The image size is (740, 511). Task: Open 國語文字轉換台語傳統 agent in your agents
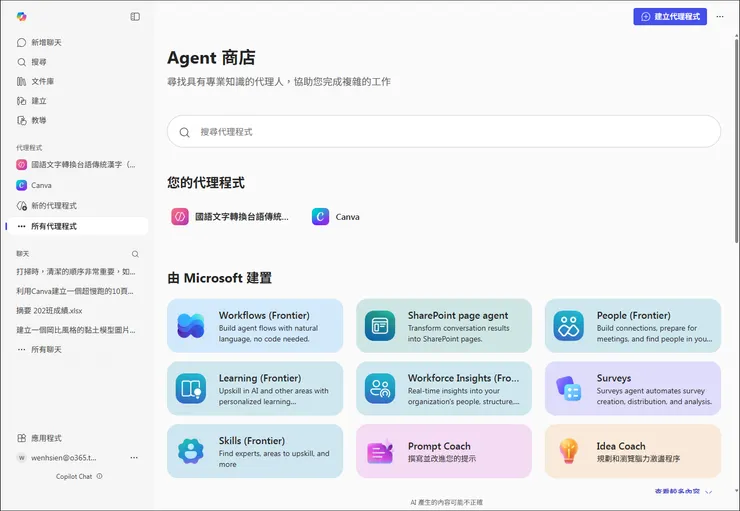(x=230, y=217)
